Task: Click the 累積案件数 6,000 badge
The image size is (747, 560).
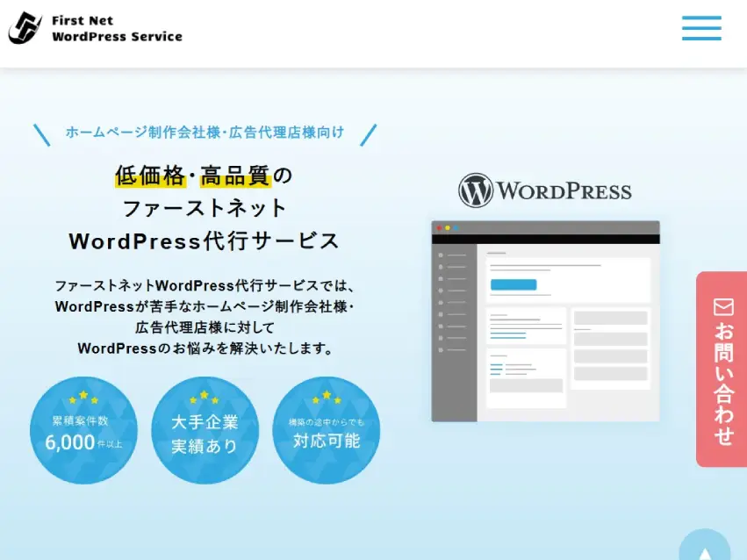Action: (x=83, y=430)
